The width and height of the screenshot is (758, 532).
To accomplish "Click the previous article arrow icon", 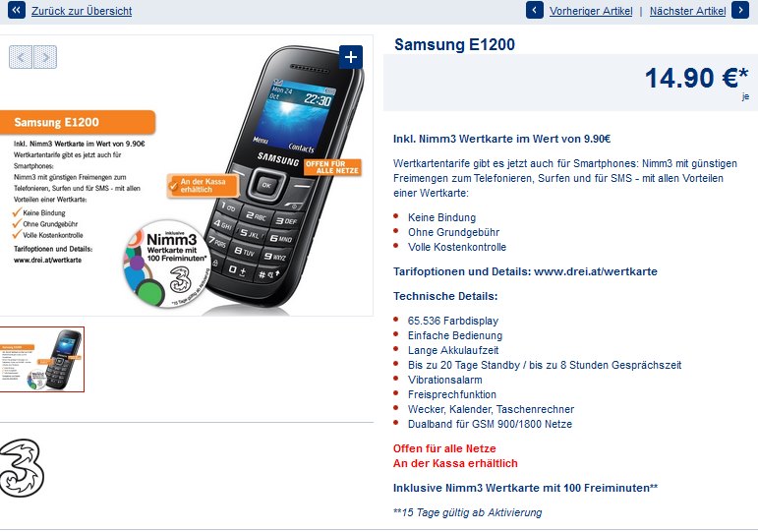I will pos(534,10).
